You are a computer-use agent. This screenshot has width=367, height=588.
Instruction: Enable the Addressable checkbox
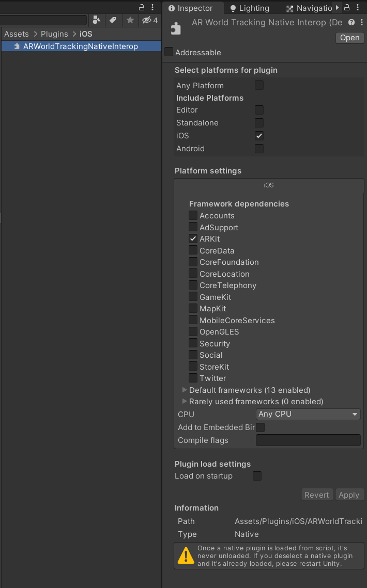click(169, 52)
